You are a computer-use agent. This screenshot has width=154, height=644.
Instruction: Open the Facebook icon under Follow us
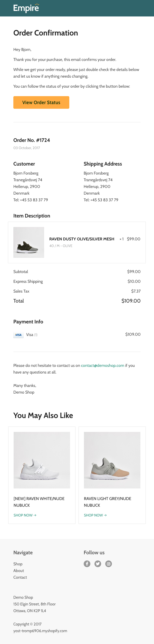click(x=87, y=564)
